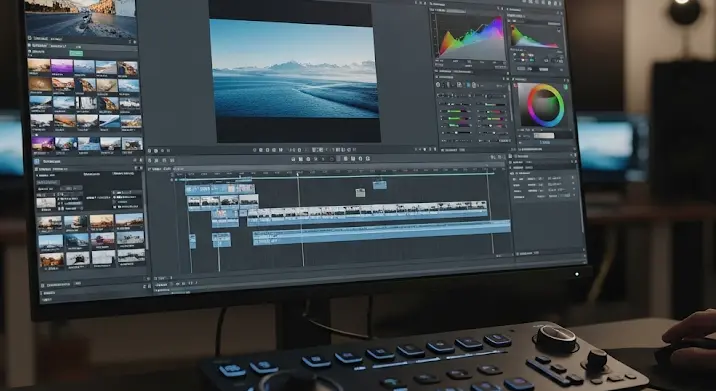Select the single thumbnail beside the lower panel's form fields

(x=46, y=203)
